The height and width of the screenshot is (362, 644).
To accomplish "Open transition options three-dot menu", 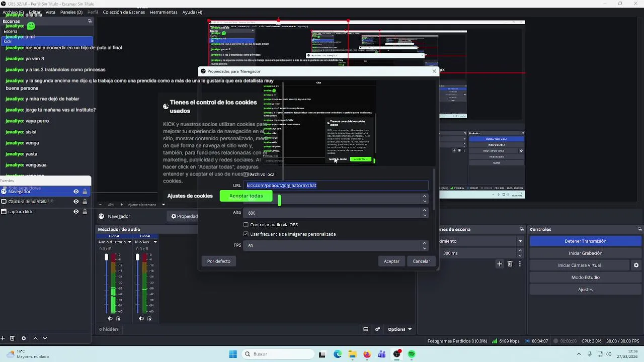I will pyautogui.click(x=520, y=264).
